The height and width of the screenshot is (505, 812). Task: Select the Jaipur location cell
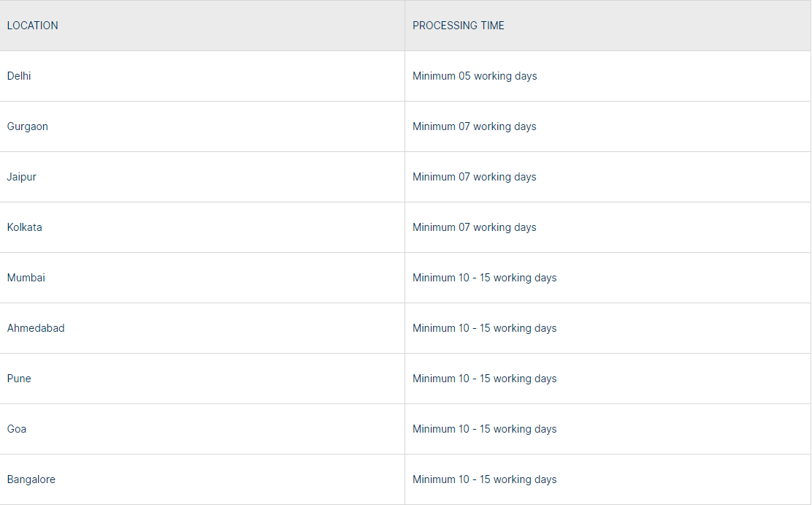coord(202,177)
